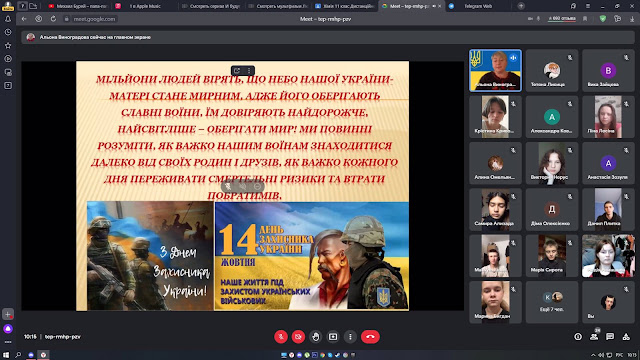Switch to the Telegram Web tab
Screen dimensions: 640x360
[x=478, y=6]
